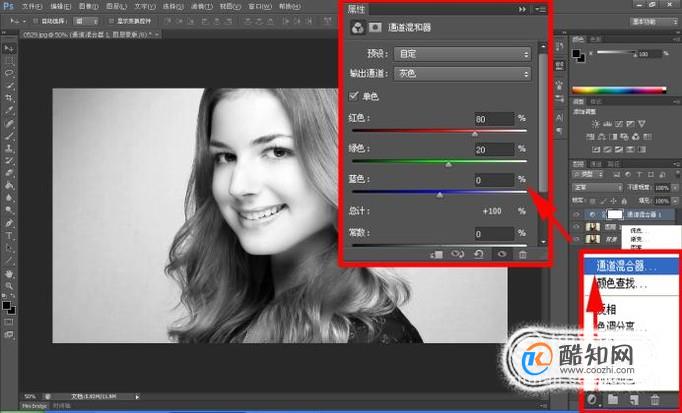The width and height of the screenshot is (682, 413).
Task: Select the Eraser tool
Action: click(9, 173)
